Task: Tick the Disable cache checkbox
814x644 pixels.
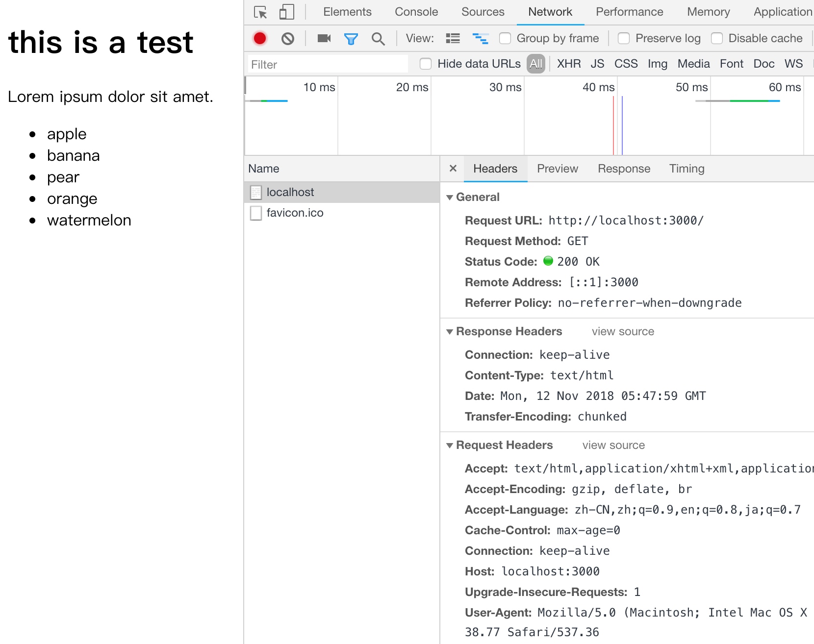Action: [x=717, y=38]
